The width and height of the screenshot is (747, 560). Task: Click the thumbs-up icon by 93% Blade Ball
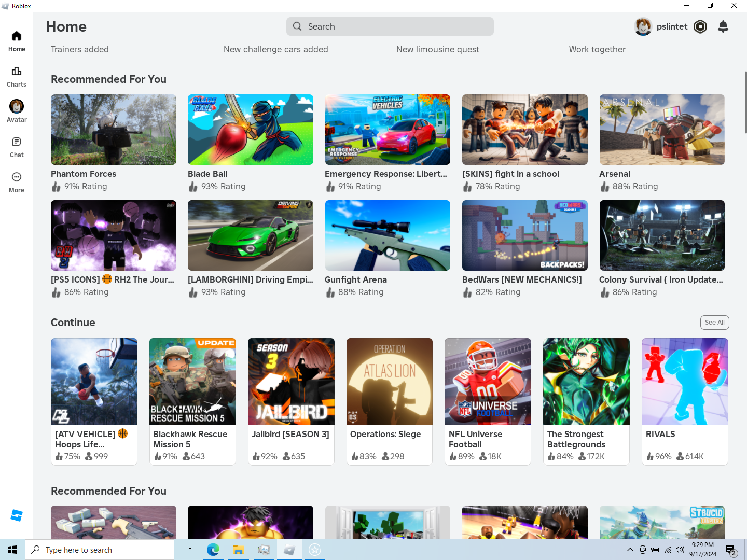point(193,187)
